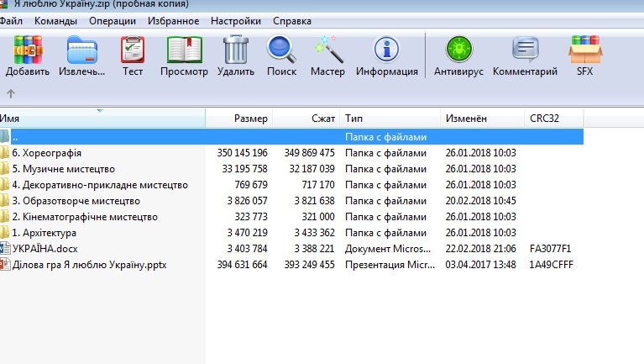Click size value 394 631 664

point(243,265)
